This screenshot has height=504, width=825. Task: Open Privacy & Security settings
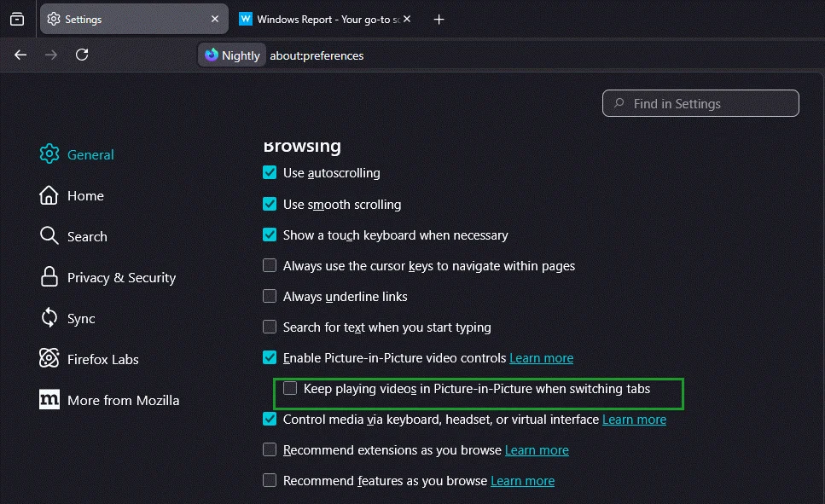tap(120, 278)
